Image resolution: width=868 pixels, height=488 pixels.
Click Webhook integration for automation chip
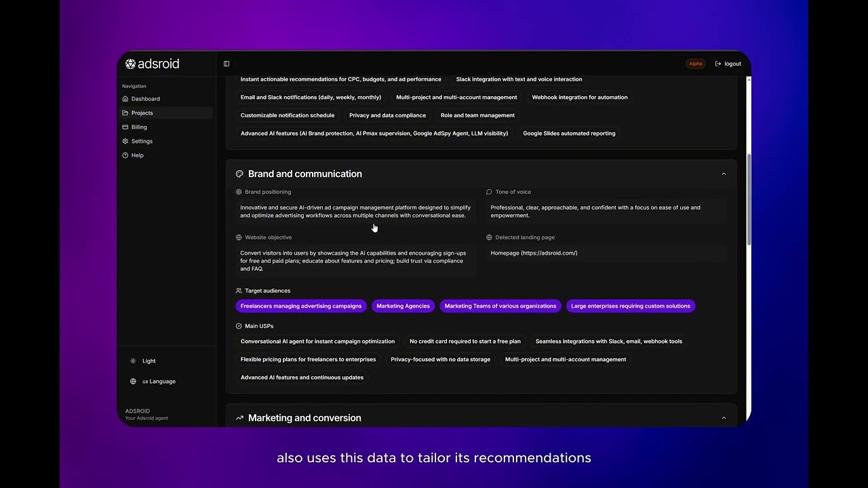pos(580,98)
